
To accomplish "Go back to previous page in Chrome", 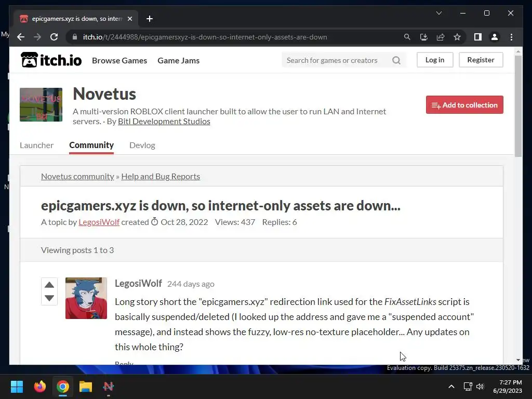I will 21,37.
